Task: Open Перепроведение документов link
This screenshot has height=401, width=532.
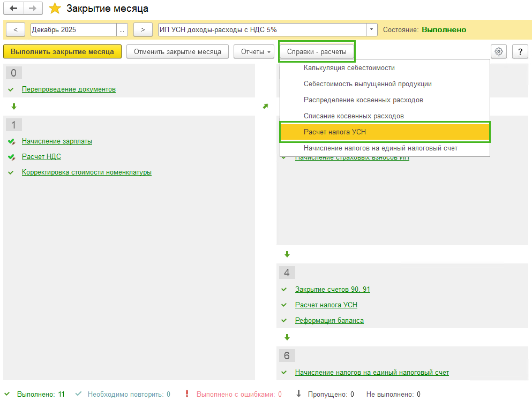Action: tap(69, 89)
